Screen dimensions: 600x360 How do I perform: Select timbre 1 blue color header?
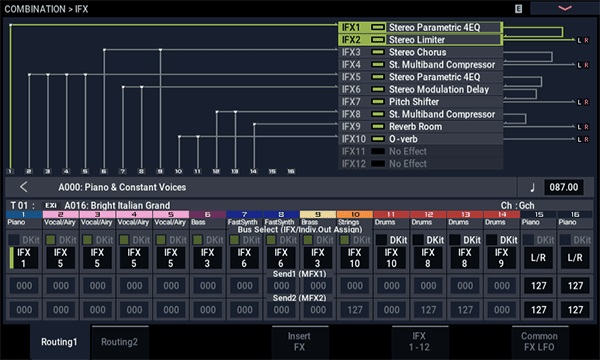click(x=24, y=215)
